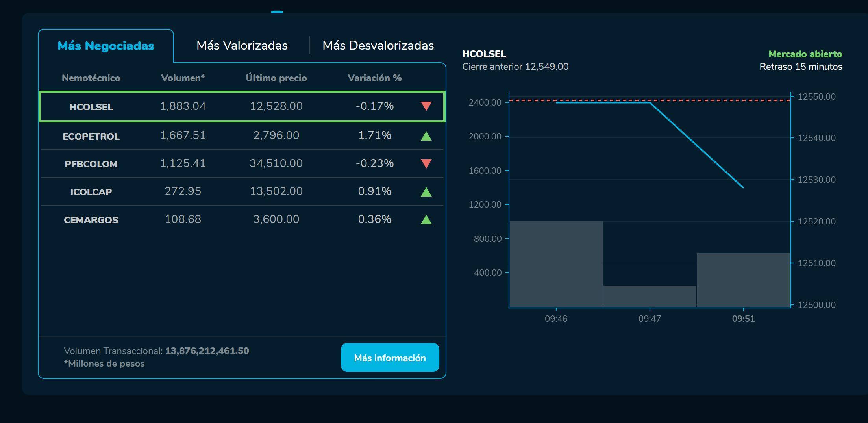Viewport: 868px width, 423px height.
Task: Sort by the Volumen column header
Action: (x=183, y=78)
